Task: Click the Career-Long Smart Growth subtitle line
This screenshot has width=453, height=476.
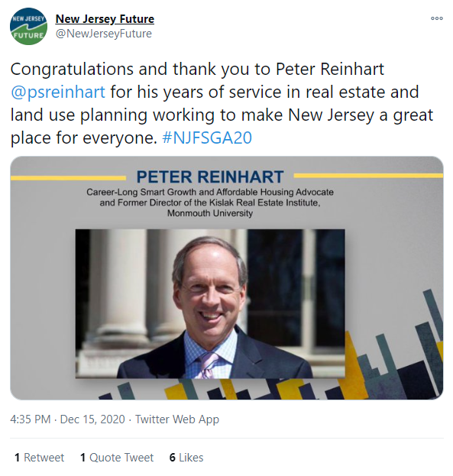Action: tap(210, 193)
